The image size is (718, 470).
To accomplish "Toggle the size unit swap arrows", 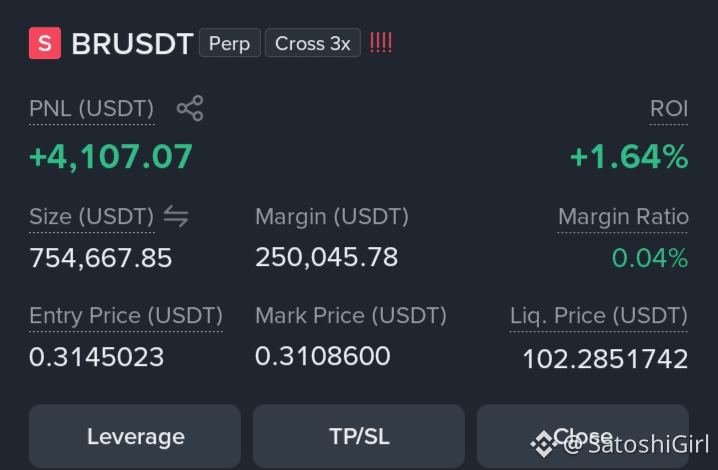I will point(176,216).
